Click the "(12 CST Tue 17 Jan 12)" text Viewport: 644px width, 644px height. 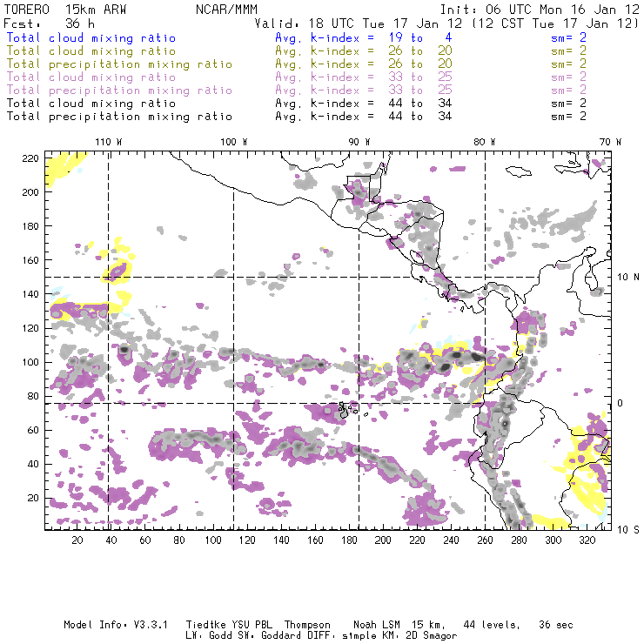click(555, 23)
